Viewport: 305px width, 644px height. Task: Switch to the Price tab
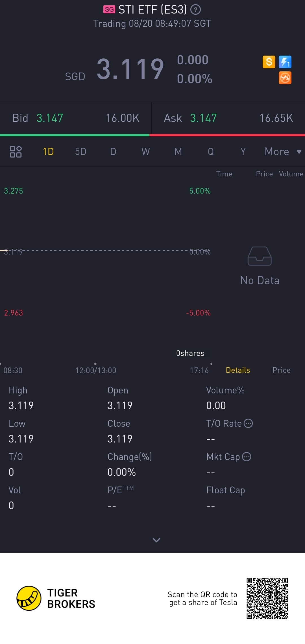point(281,370)
